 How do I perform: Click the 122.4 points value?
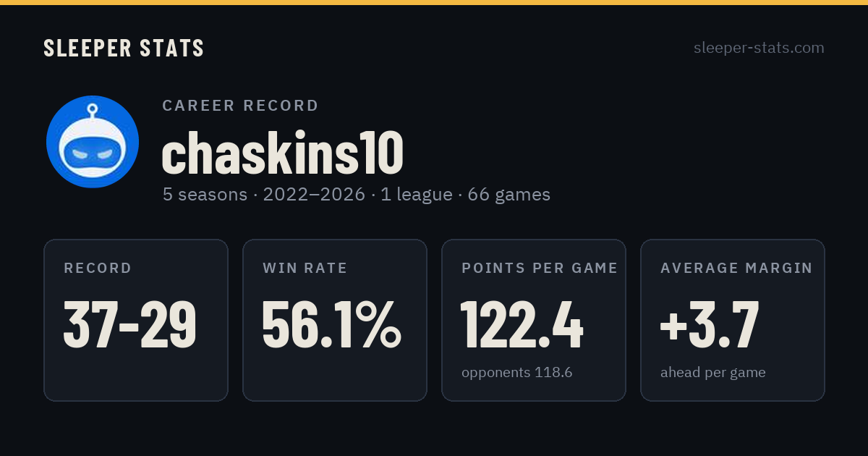click(x=522, y=324)
